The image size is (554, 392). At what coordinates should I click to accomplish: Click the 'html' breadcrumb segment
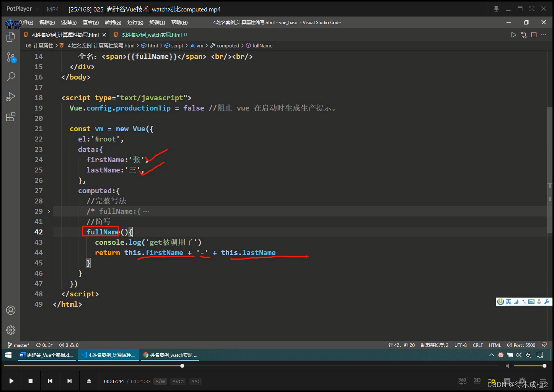[x=153, y=46]
